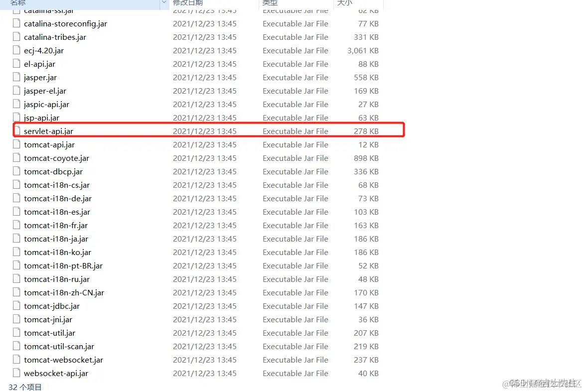Click the file icon beside tomcat-coyote.jar
The width and height of the screenshot is (585, 392).
point(16,158)
